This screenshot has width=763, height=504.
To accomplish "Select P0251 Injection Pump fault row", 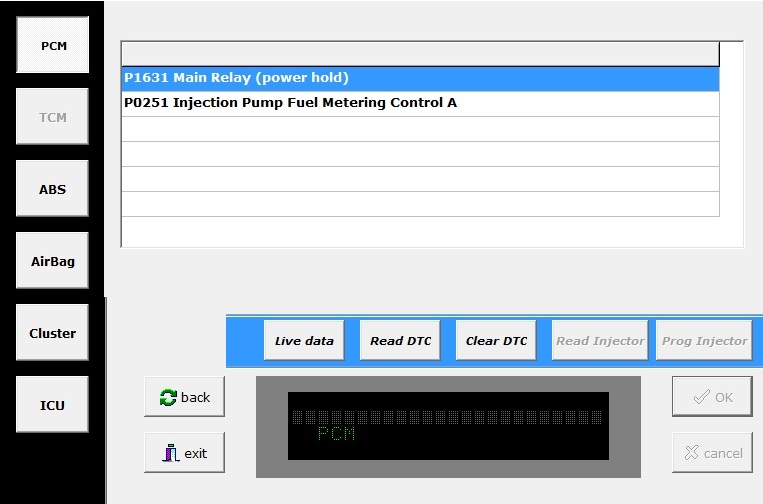I will coord(420,103).
